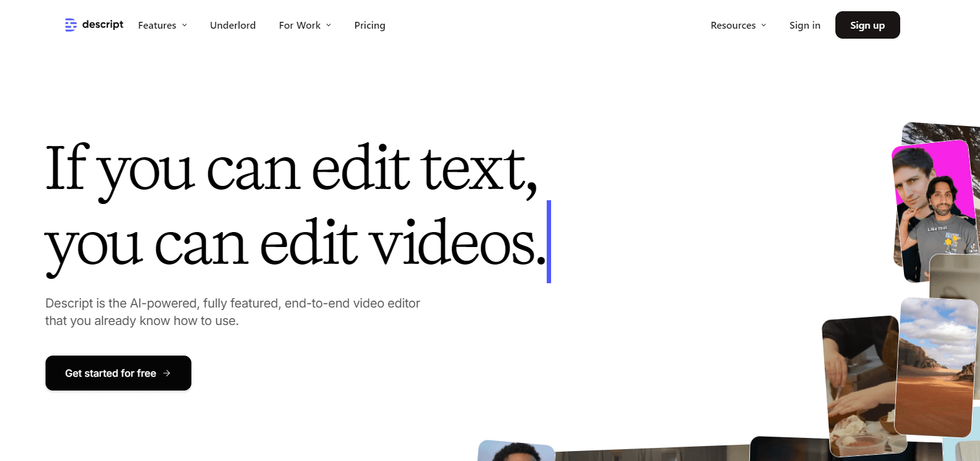The height and width of the screenshot is (461, 980).
Task: Open the Pricing page
Action: [x=370, y=26]
